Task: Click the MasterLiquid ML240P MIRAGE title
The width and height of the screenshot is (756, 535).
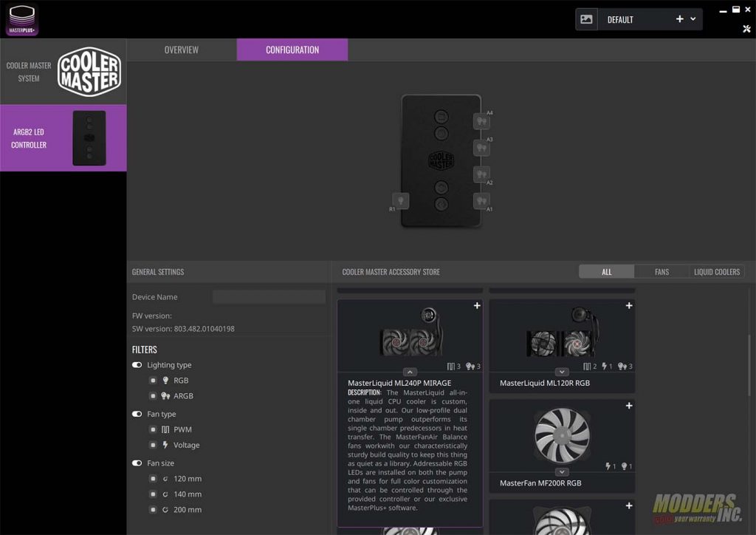Action: tap(399, 383)
